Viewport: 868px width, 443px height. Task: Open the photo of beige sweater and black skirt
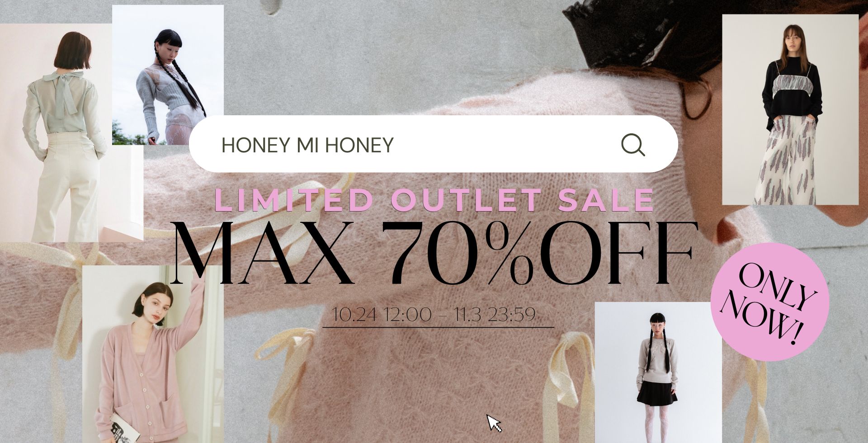658,372
